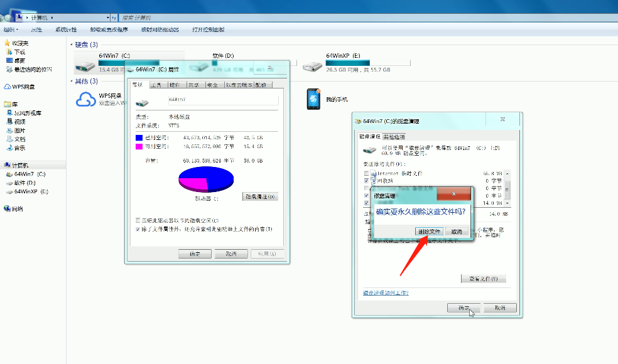Tick the Internet 临时文件 checkbox

click(367, 173)
